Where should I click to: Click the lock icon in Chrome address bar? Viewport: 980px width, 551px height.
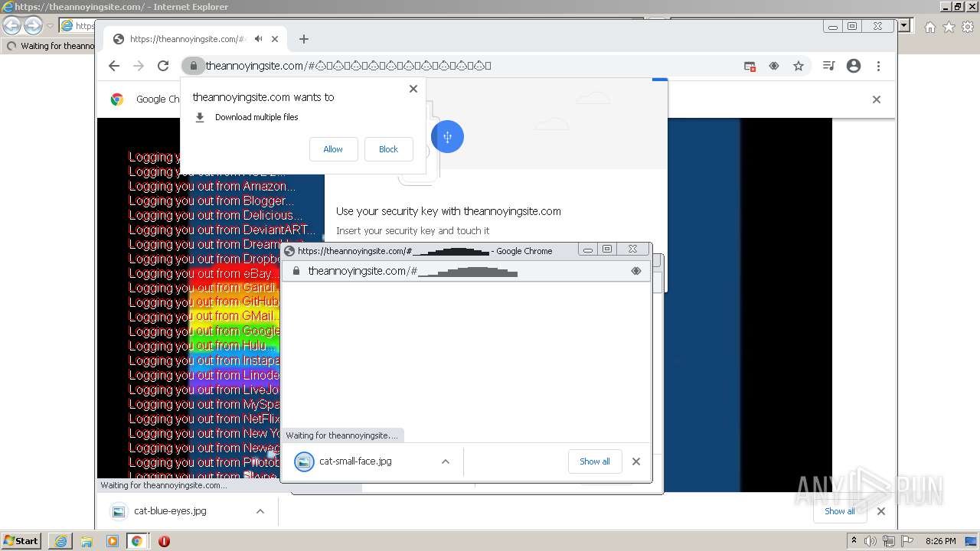(194, 66)
